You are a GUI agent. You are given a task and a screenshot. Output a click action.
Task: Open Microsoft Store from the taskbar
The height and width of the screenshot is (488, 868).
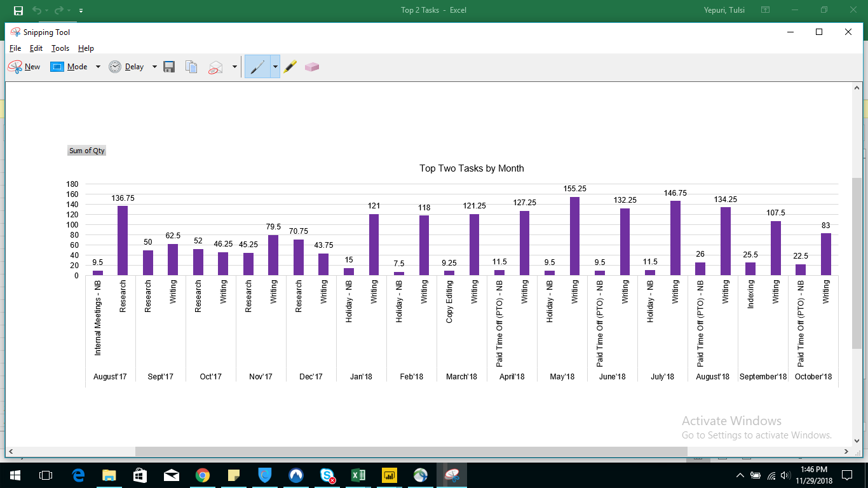(140, 475)
